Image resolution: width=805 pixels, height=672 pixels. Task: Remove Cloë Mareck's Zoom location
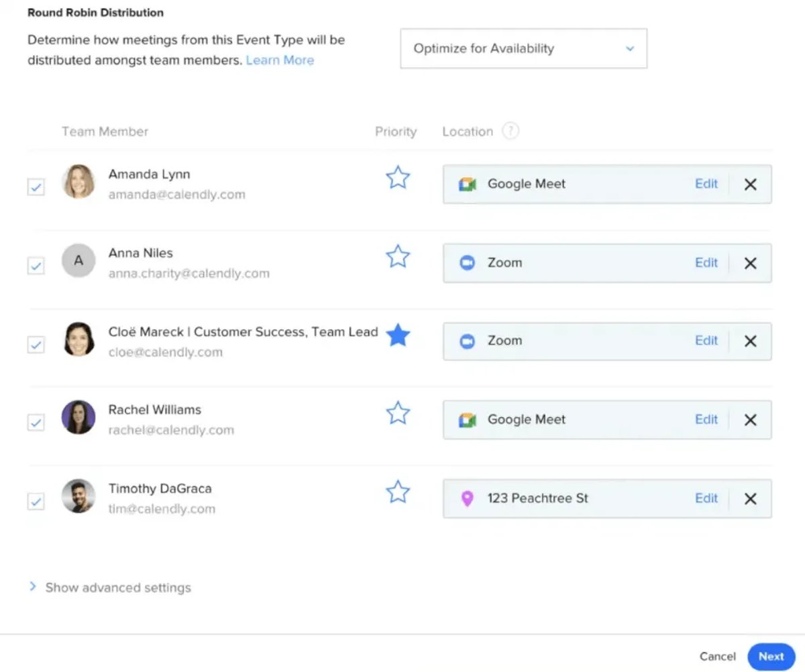751,341
